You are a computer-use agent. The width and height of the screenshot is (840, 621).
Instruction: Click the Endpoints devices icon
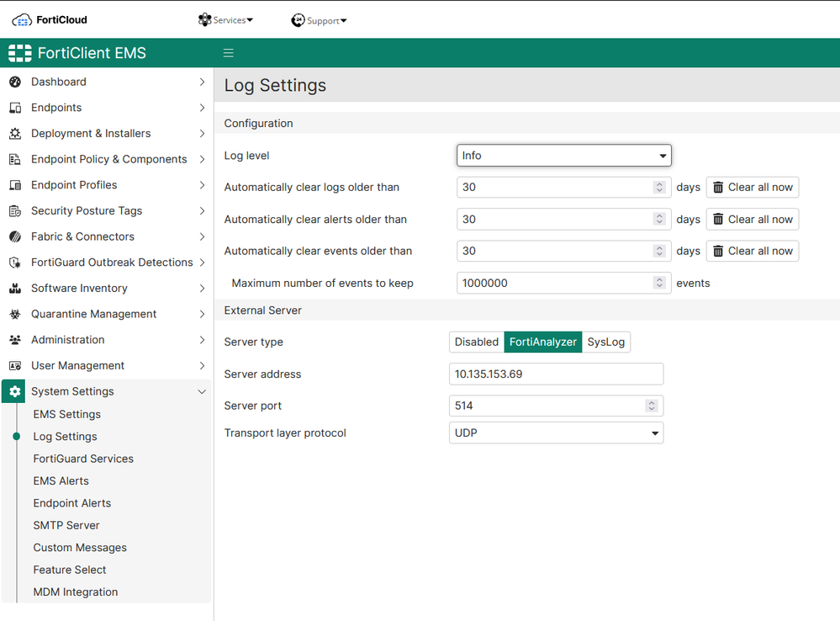pos(15,108)
